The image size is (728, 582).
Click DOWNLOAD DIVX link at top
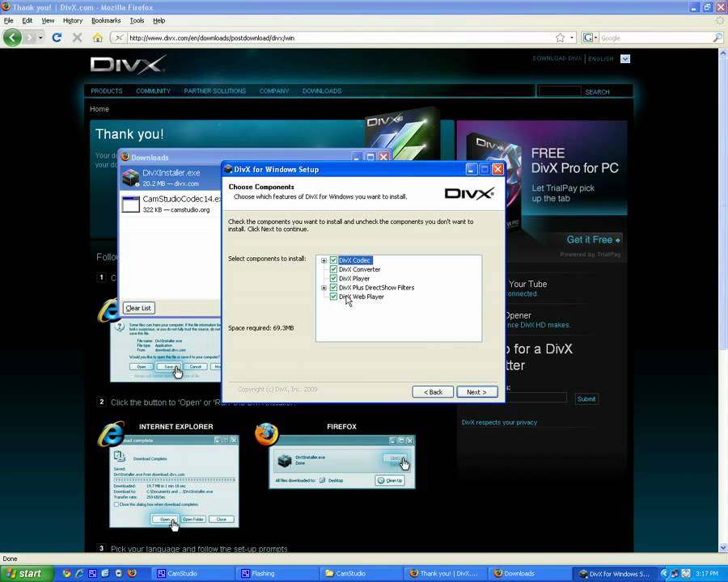point(557,58)
